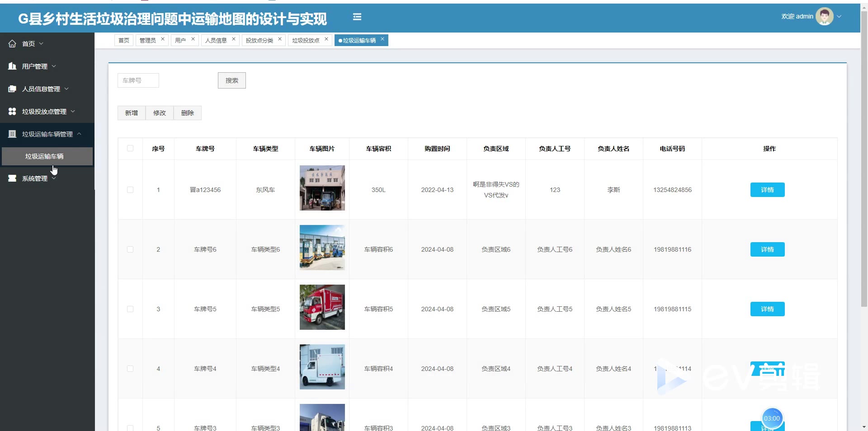Close the 垃圾投放点 tab
The width and height of the screenshot is (868, 431).
(326, 39)
